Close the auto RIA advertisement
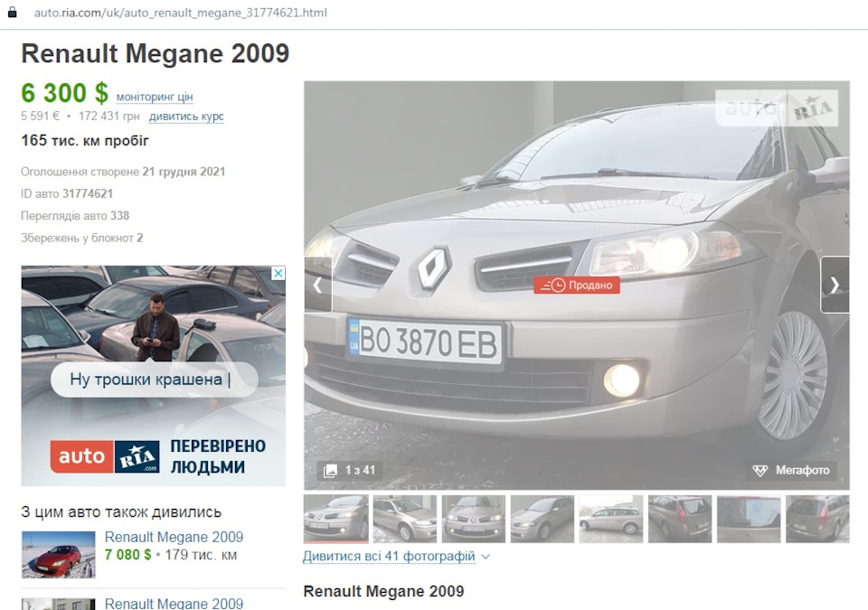 click(278, 273)
